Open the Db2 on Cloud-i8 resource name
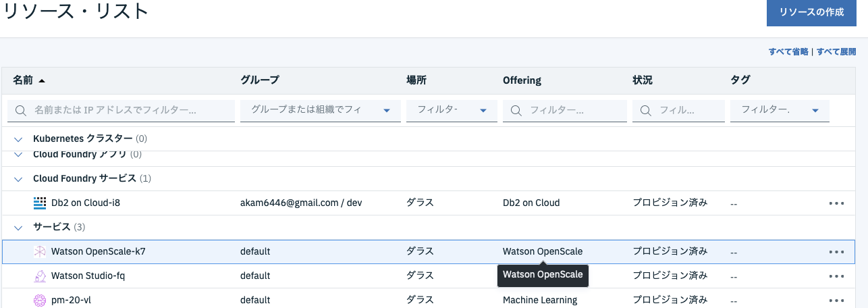Image resolution: width=868 pixels, height=308 pixels. click(x=86, y=203)
